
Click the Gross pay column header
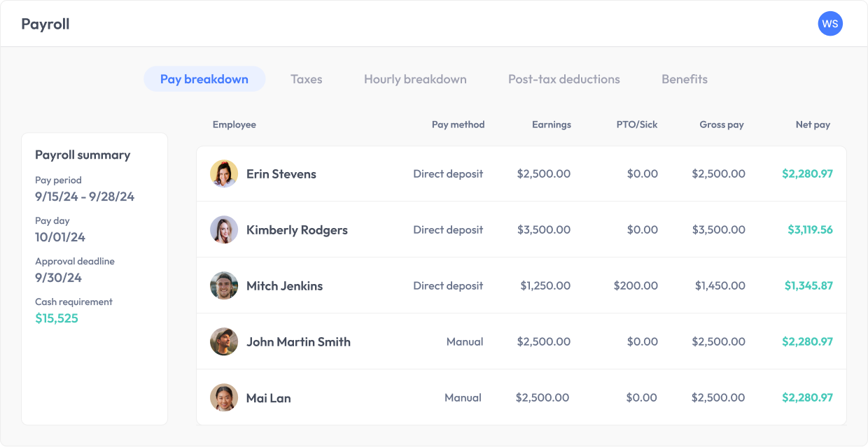(721, 125)
